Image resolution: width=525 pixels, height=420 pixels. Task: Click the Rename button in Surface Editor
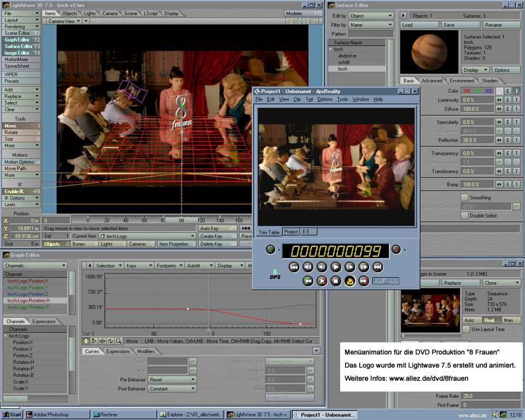501,25
